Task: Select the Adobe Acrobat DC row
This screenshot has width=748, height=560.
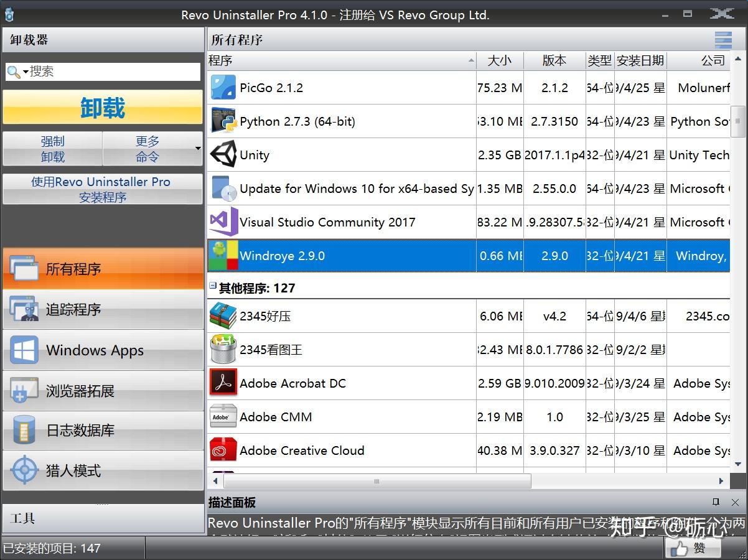Action: tap(468, 383)
